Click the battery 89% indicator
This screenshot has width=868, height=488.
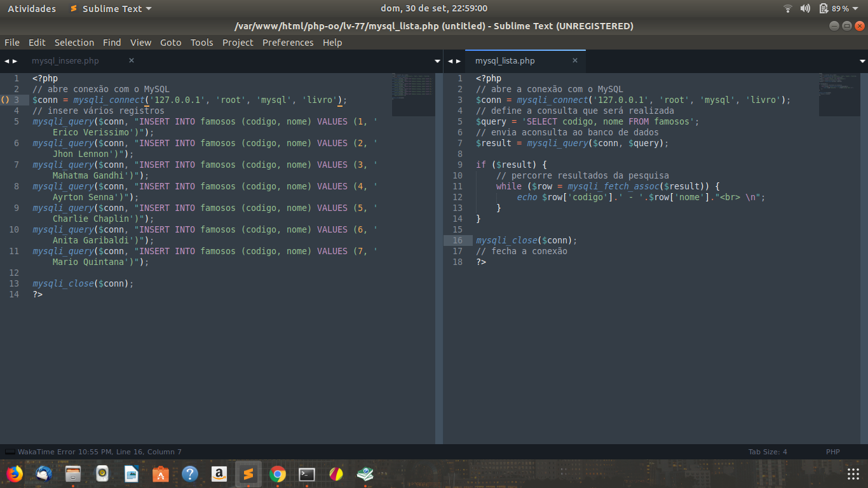coord(834,8)
